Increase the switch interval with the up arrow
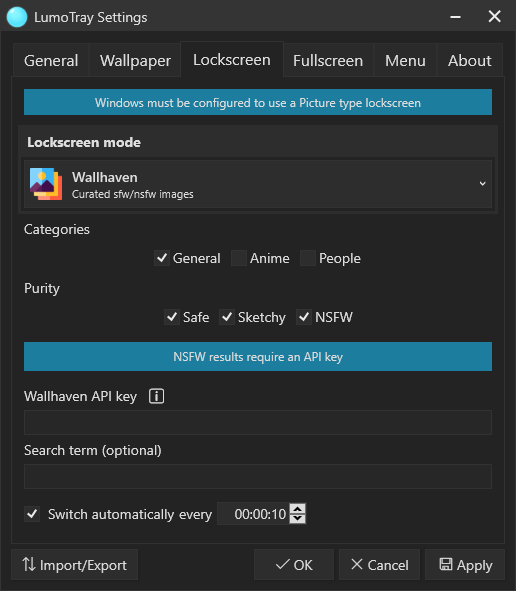Image resolution: width=516 pixels, height=591 pixels. (298, 509)
